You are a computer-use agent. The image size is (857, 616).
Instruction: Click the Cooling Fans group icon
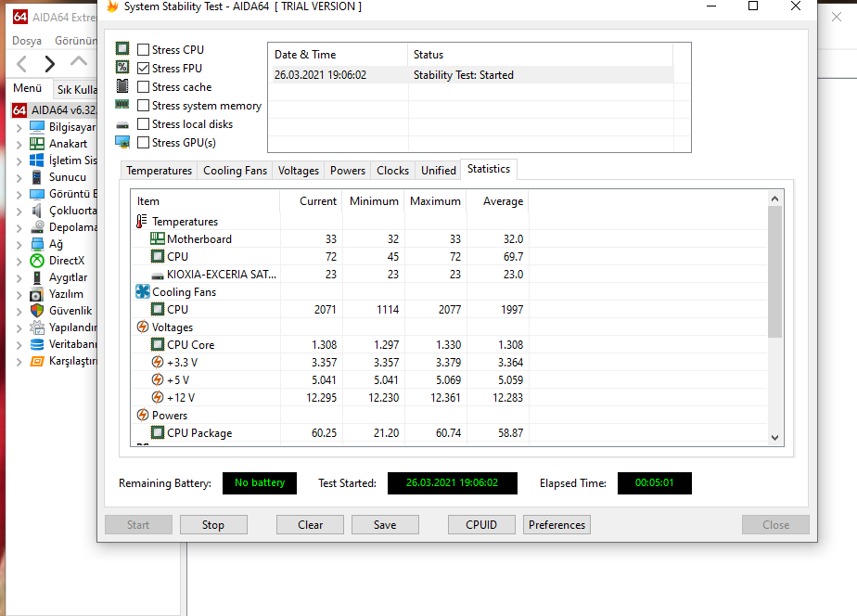click(143, 291)
